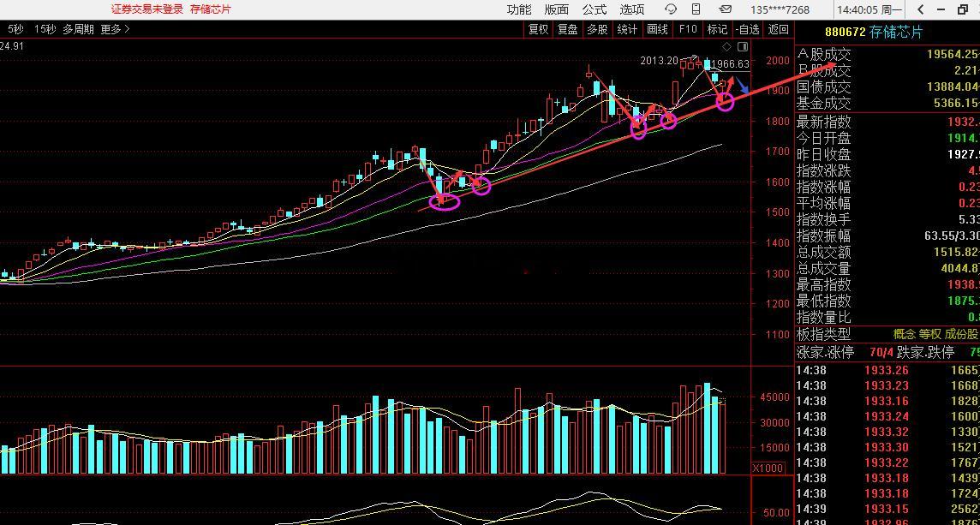Click the 标记 toolbar button
Screen dimensions: 980x525
(x=717, y=29)
